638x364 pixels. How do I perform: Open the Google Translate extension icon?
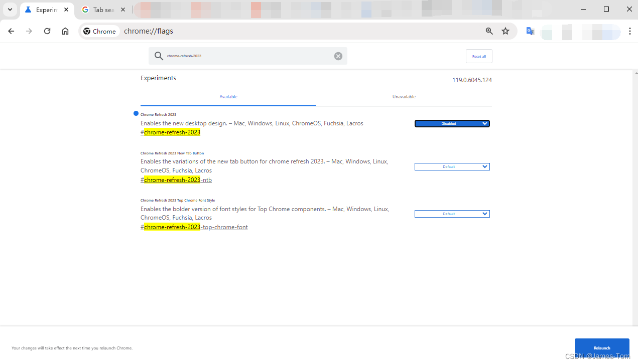[530, 31]
